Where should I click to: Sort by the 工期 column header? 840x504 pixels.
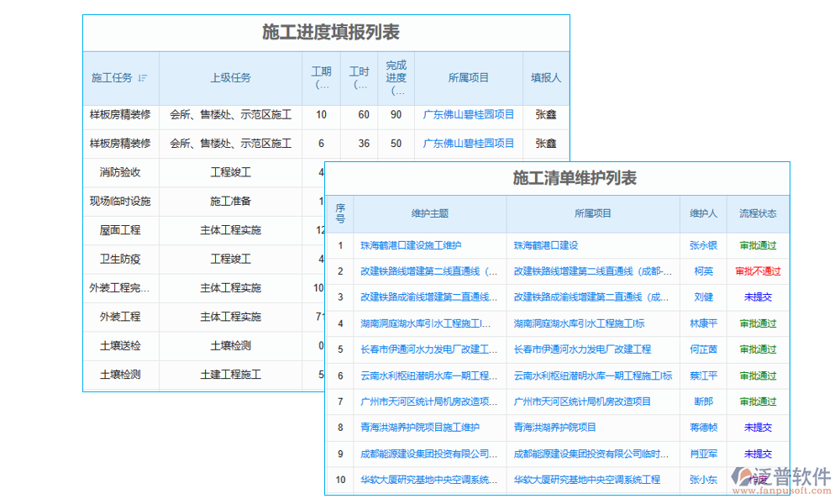tap(321, 77)
